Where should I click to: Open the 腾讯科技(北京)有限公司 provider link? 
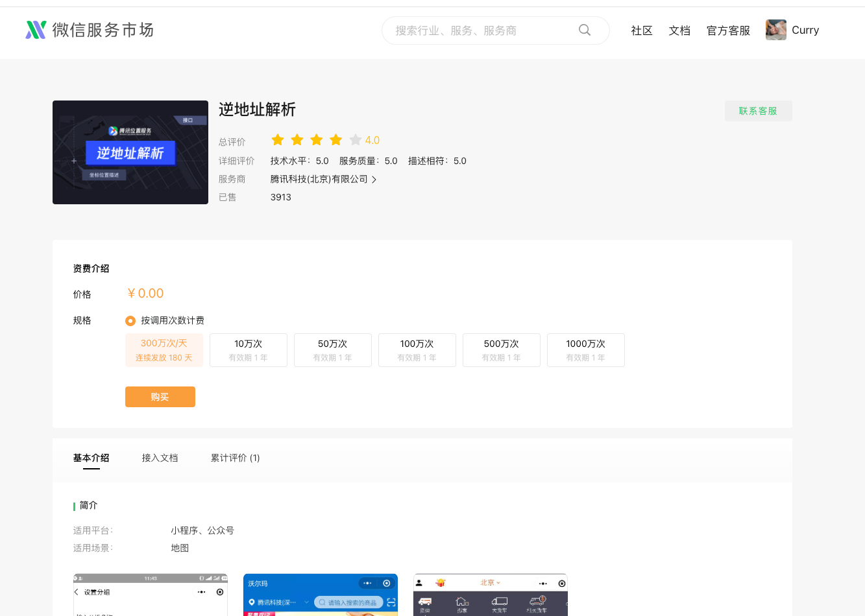point(319,179)
